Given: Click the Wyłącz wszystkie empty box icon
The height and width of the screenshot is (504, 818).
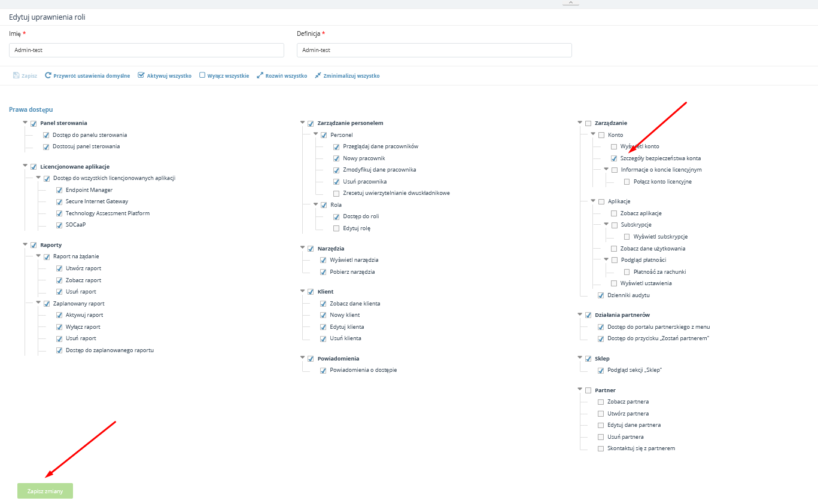Looking at the screenshot, I should point(202,75).
